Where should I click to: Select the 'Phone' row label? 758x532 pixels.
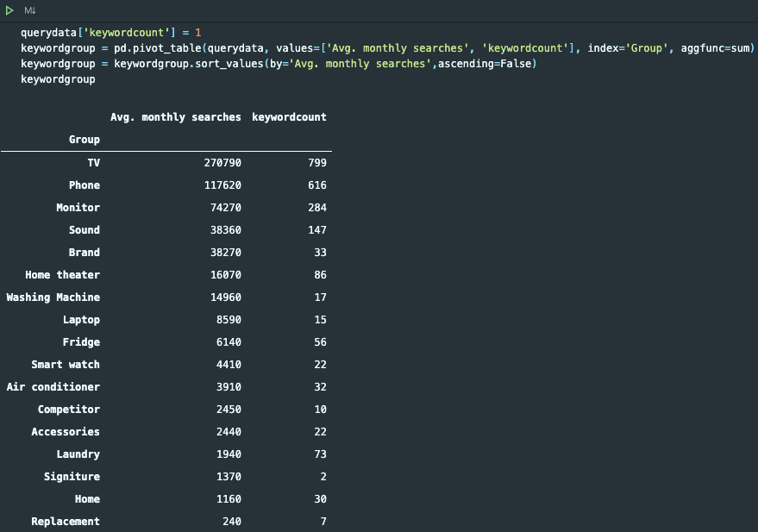tap(85, 185)
